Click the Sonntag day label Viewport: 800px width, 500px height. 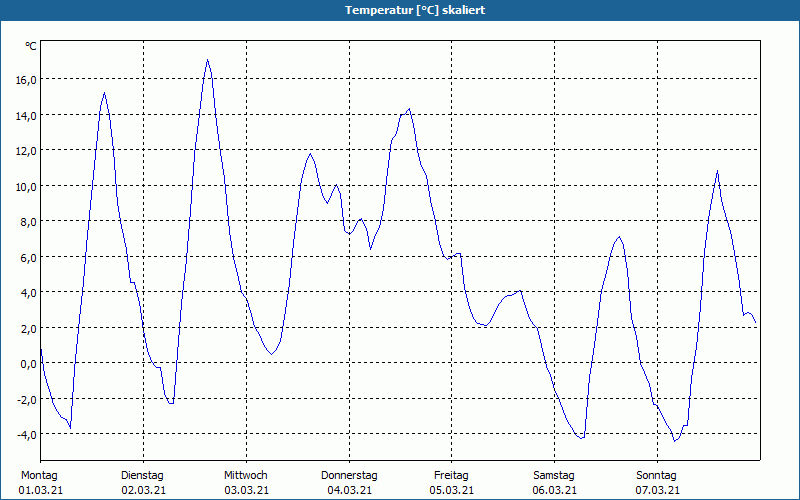click(x=656, y=476)
